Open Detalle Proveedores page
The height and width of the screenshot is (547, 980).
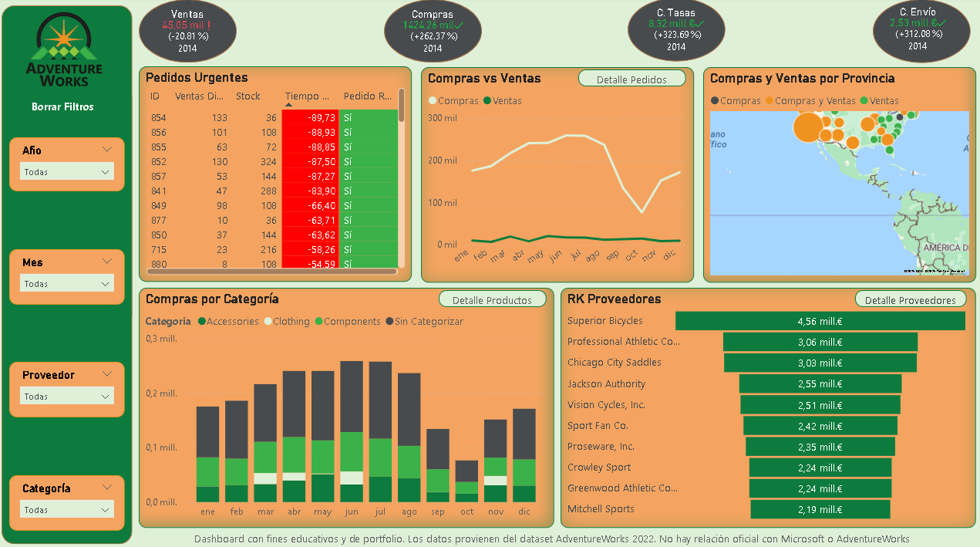tap(910, 300)
